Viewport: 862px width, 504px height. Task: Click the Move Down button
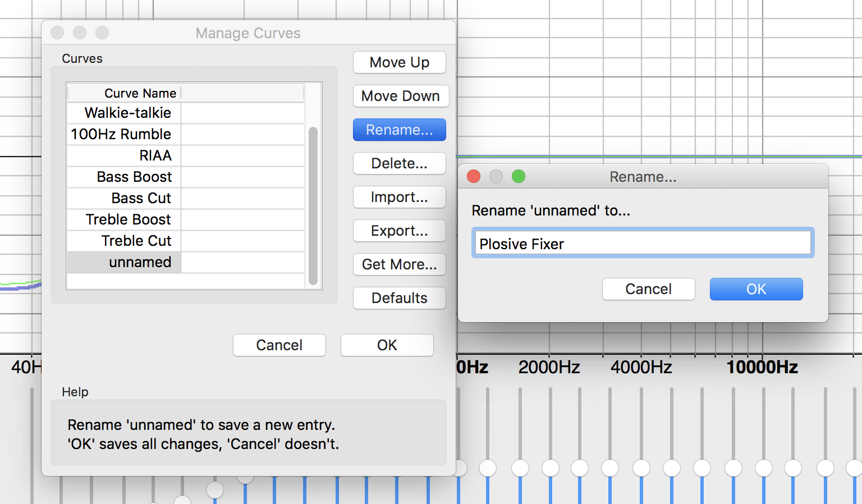[x=401, y=96]
